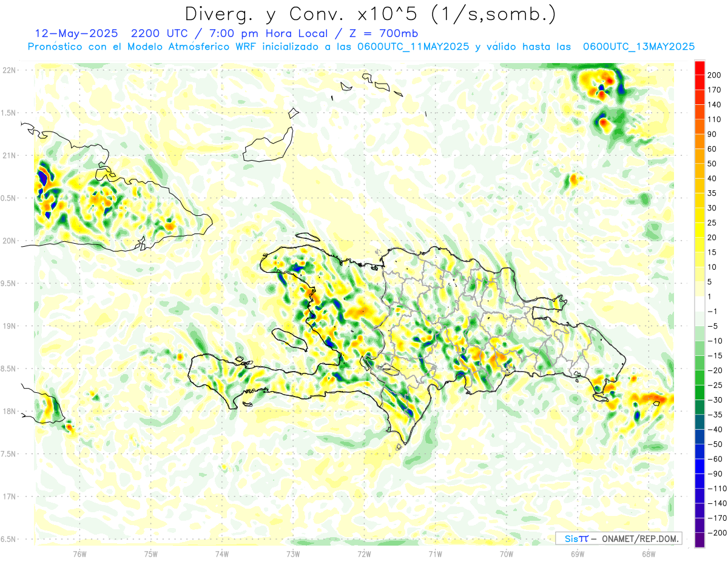Click the longitude label '71W'
Viewport: 728px width, 562px height.
pos(435,554)
